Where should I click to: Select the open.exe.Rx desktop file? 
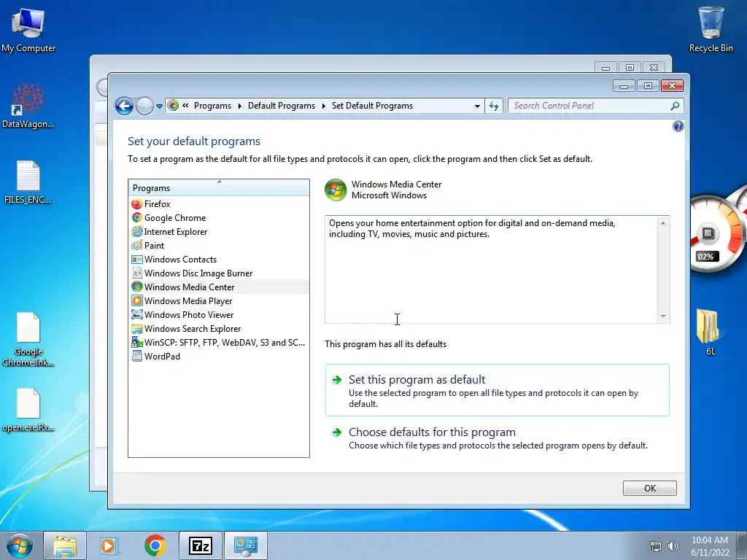click(28, 410)
